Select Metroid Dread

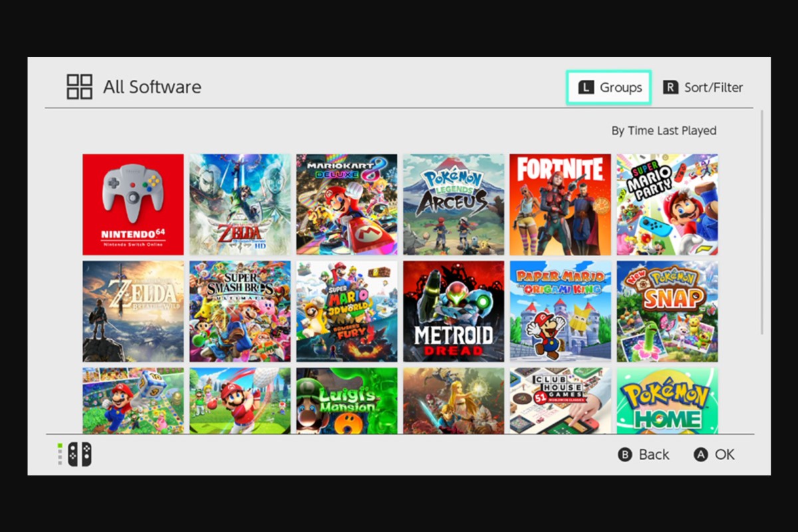454,311
